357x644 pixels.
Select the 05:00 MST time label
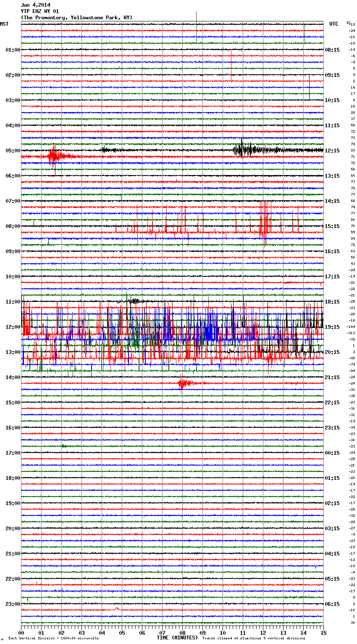(13, 151)
